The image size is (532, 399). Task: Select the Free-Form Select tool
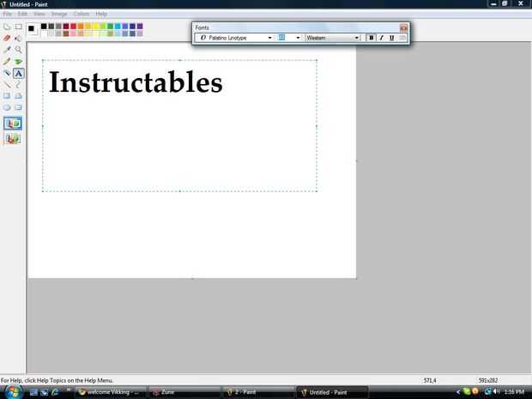pos(7,27)
